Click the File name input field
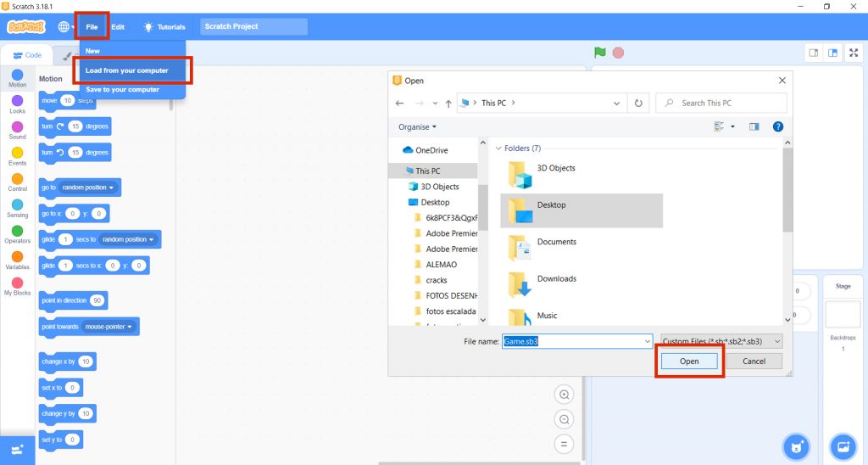 pos(577,341)
